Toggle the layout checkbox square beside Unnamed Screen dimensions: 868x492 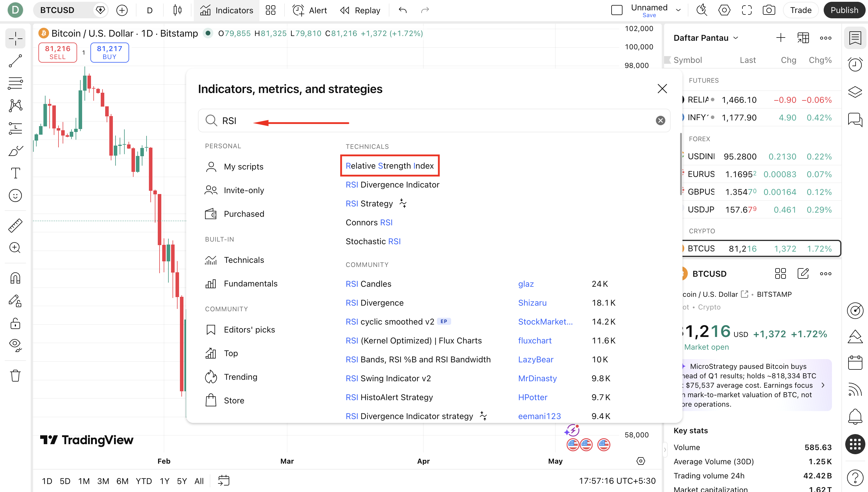(x=617, y=10)
